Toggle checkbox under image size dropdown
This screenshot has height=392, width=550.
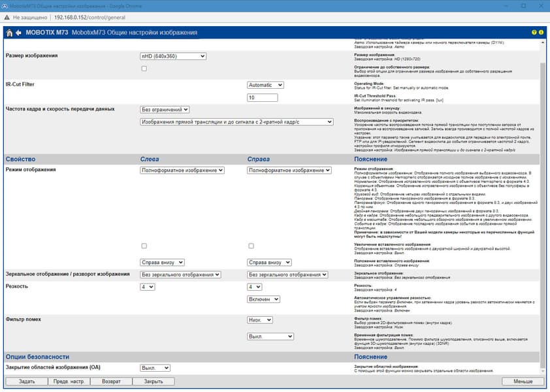[144, 69]
